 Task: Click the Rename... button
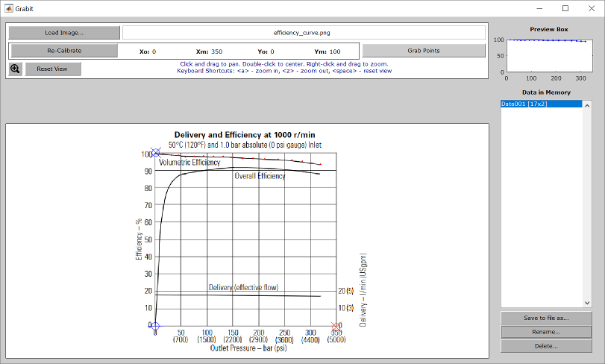click(x=546, y=332)
